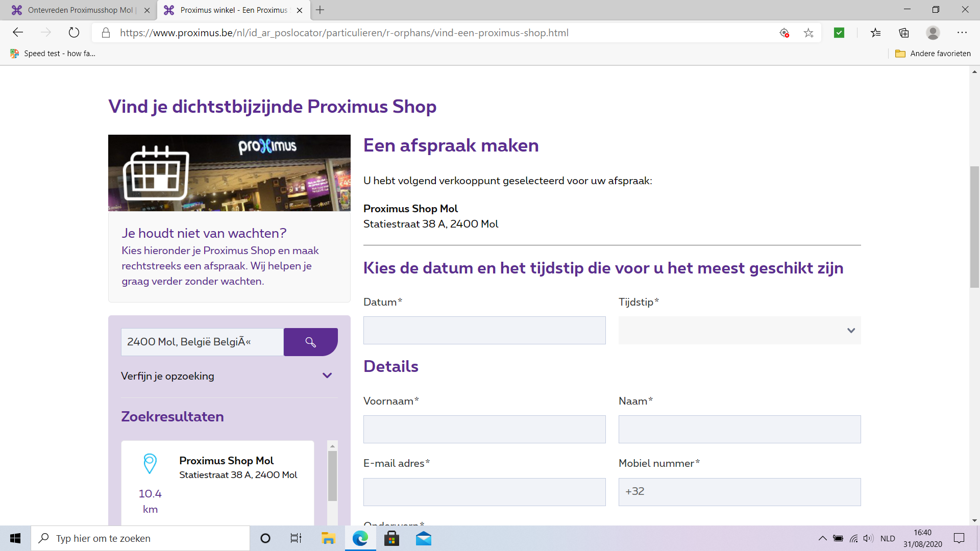Viewport: 980px width, 551px height.
Task: View site security lock information
Action: (106, 33)
